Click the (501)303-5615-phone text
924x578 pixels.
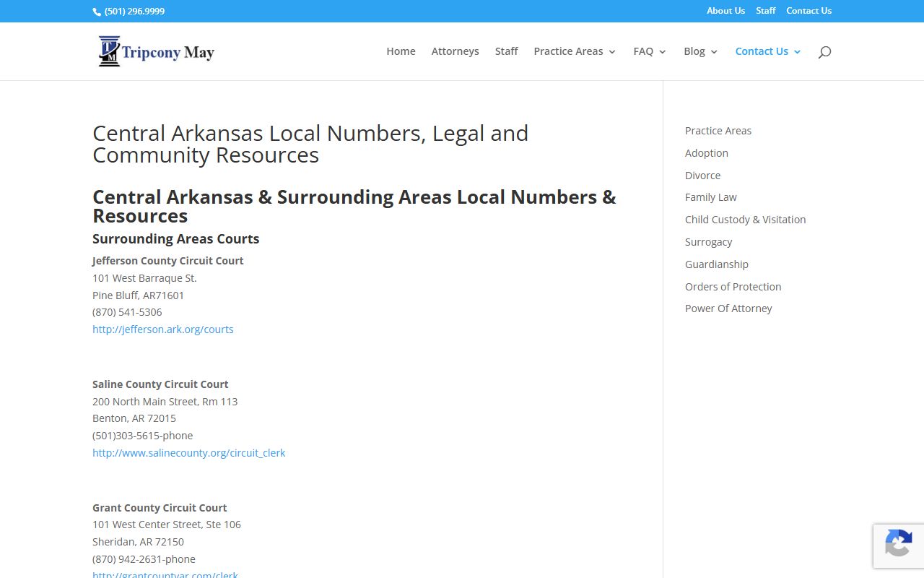(142, 436)
